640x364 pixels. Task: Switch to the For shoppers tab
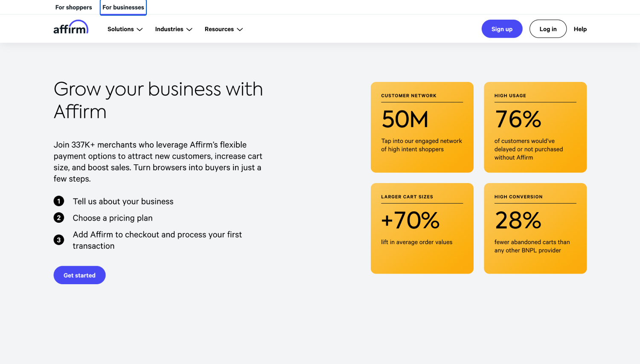[73, 7]
